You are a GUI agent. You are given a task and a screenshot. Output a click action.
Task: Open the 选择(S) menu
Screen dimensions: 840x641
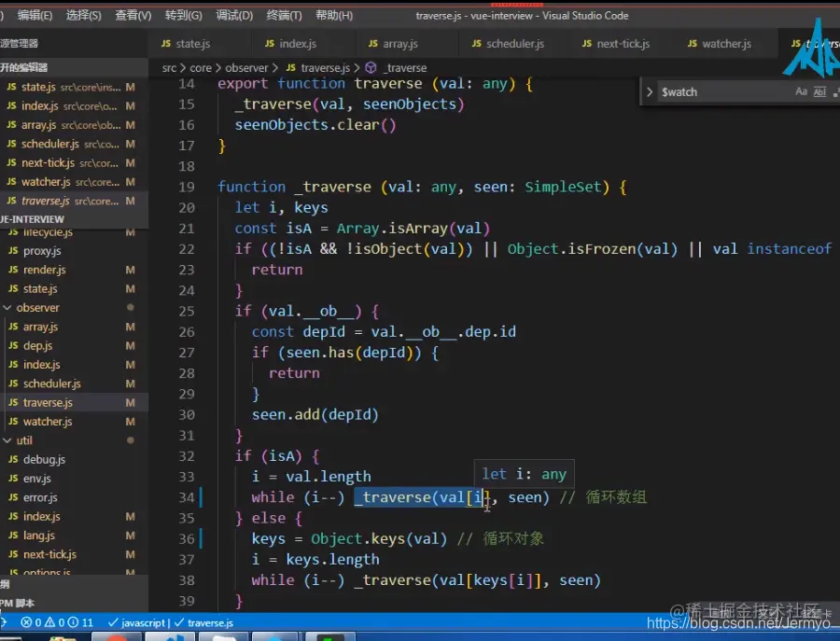tap(84, 16)
